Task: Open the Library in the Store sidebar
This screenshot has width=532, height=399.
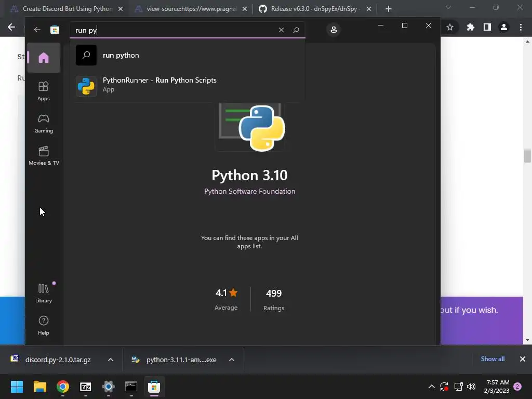Action: 44,293
